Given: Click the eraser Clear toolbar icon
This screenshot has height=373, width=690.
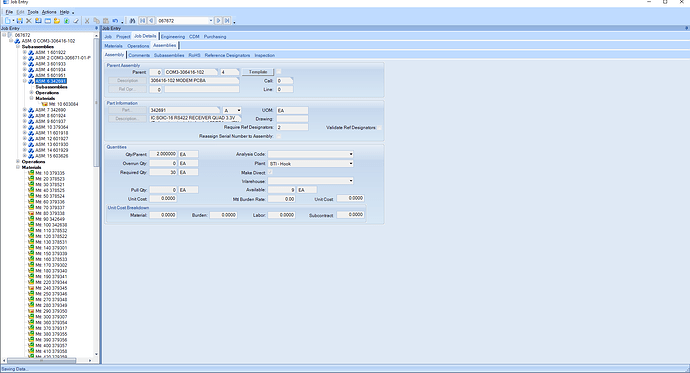Looking at the screenshot, I should point(76,21).
